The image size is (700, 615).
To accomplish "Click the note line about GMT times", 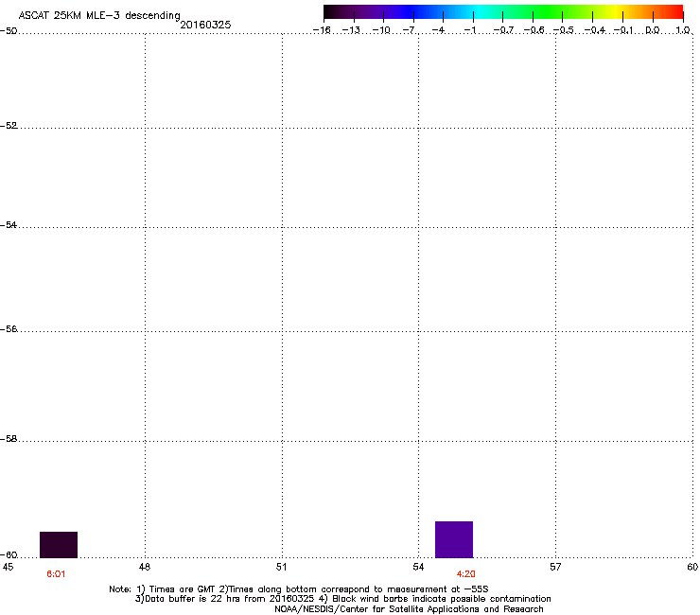I will click(299, 589).
